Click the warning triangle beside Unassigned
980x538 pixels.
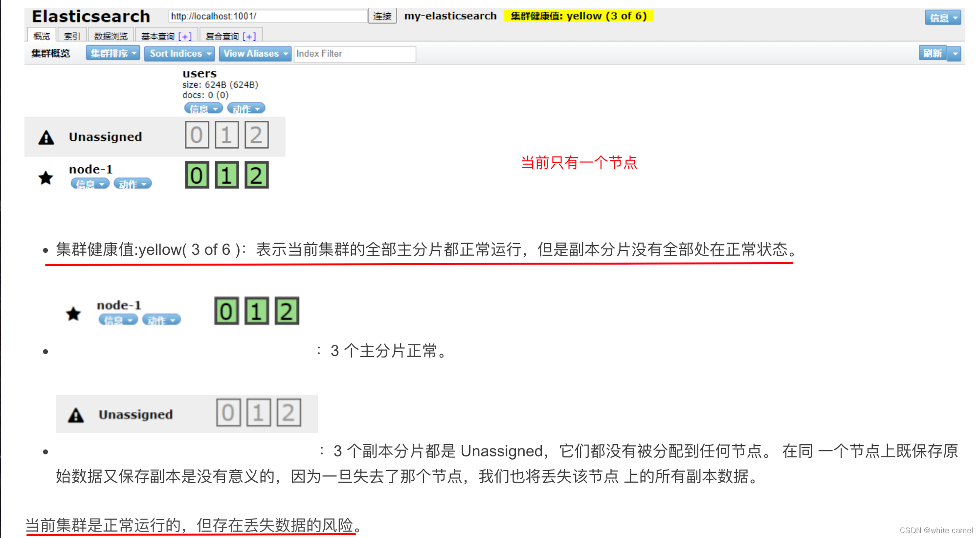[45, 137]
